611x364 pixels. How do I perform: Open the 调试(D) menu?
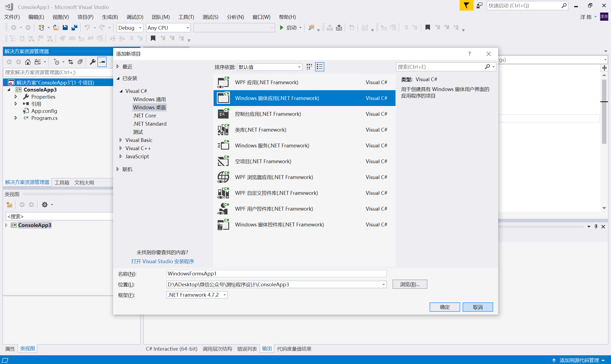point(135,17)
